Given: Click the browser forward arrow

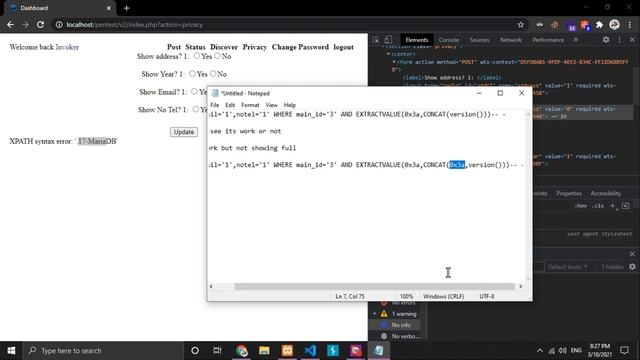Looking at the screenshot, I should click(x=25, y=24).
